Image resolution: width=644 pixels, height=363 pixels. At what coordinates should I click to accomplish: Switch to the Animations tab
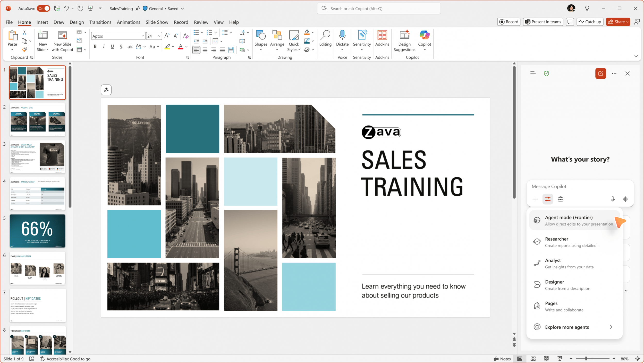click(128, 22)
